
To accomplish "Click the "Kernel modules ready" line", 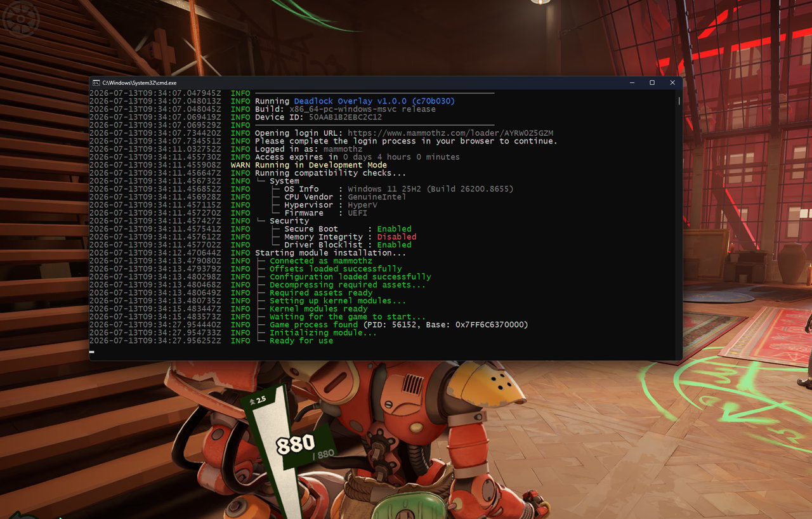I will point(318,309).
